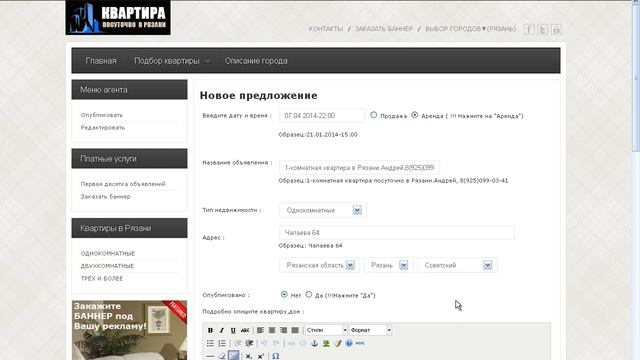
Task: Click the insert link icon
Action: click(291, 343)
